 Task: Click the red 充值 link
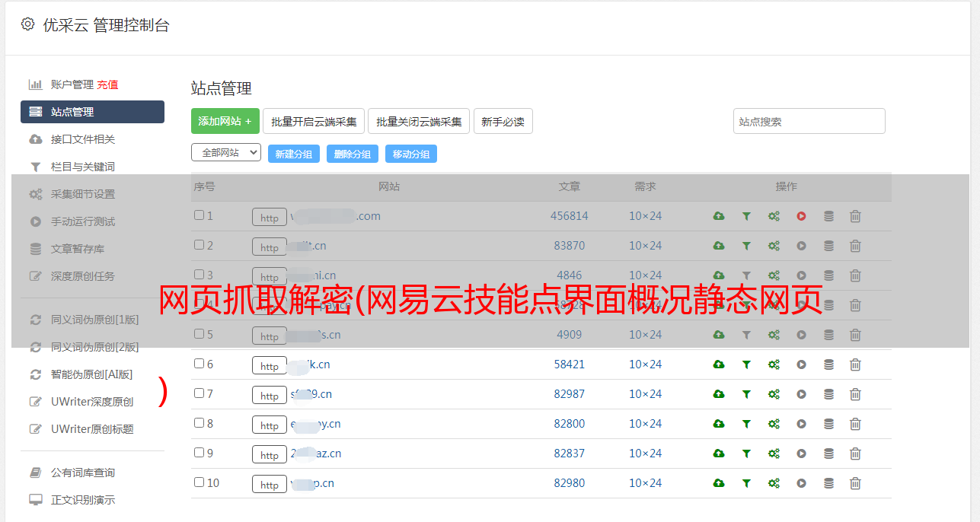coord(107,84)
